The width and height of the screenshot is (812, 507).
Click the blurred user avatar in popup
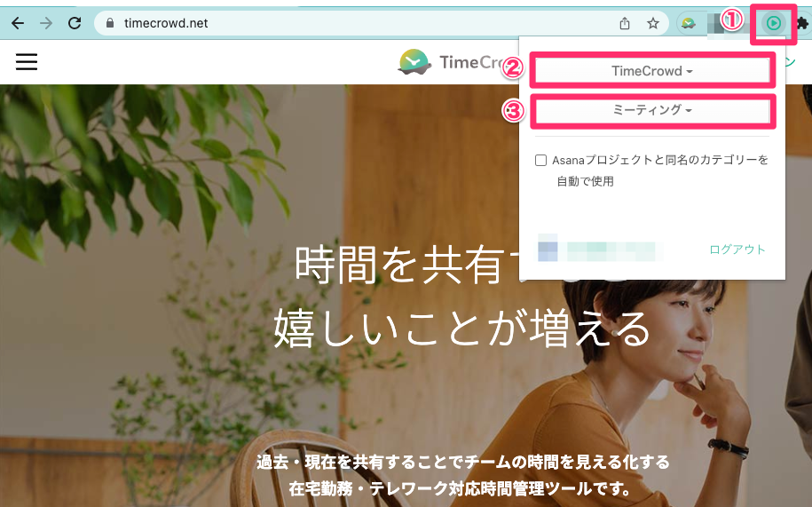[x=548, y=250]
